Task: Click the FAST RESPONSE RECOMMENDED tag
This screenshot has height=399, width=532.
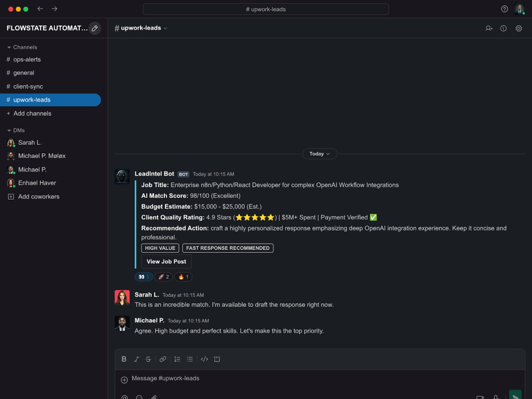Action: coord(228,248)
